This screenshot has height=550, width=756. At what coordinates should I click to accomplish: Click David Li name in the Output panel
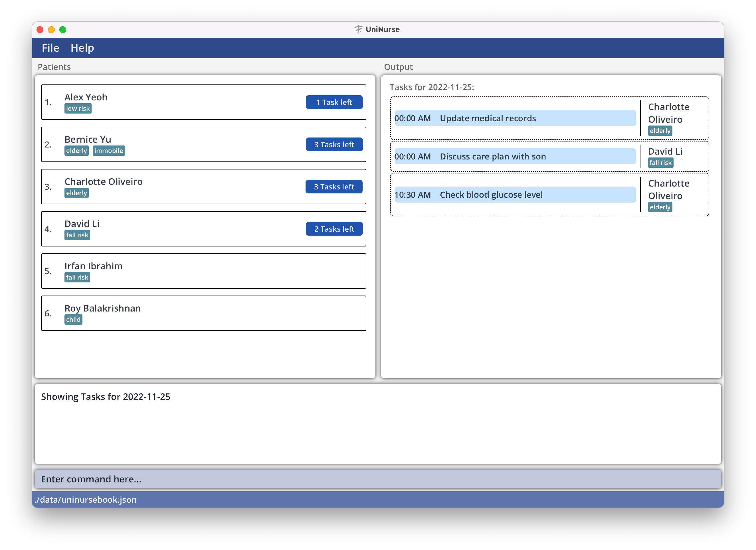[x=665, y=151]
